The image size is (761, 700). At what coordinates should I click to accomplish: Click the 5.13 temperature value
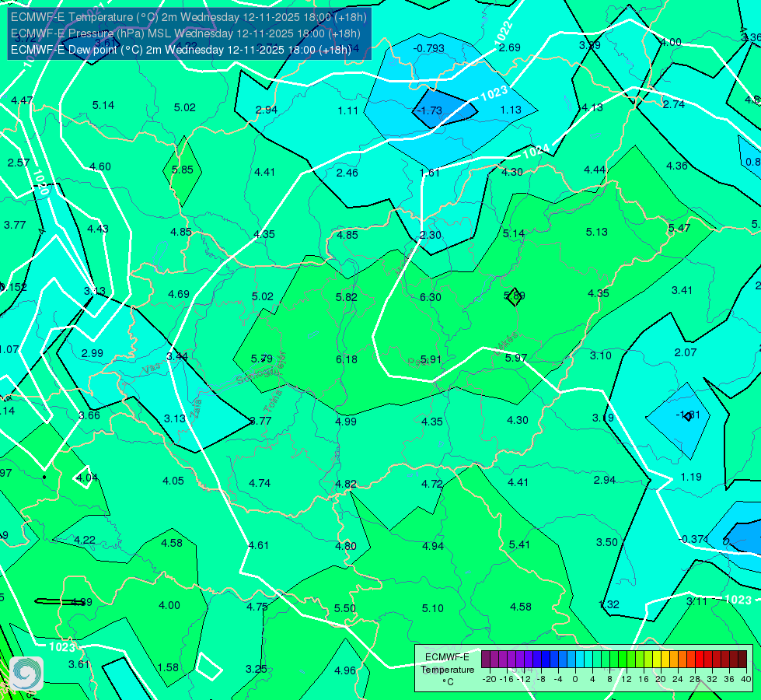[596, 233]
